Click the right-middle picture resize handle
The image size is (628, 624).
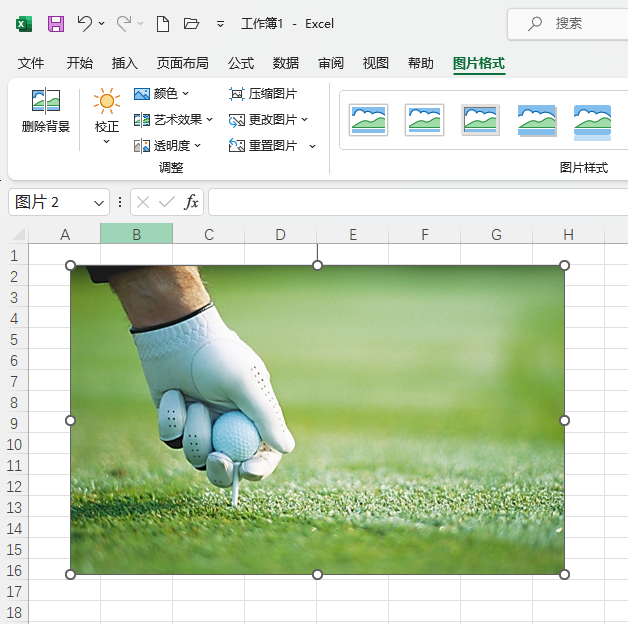[x=564, y=420]
